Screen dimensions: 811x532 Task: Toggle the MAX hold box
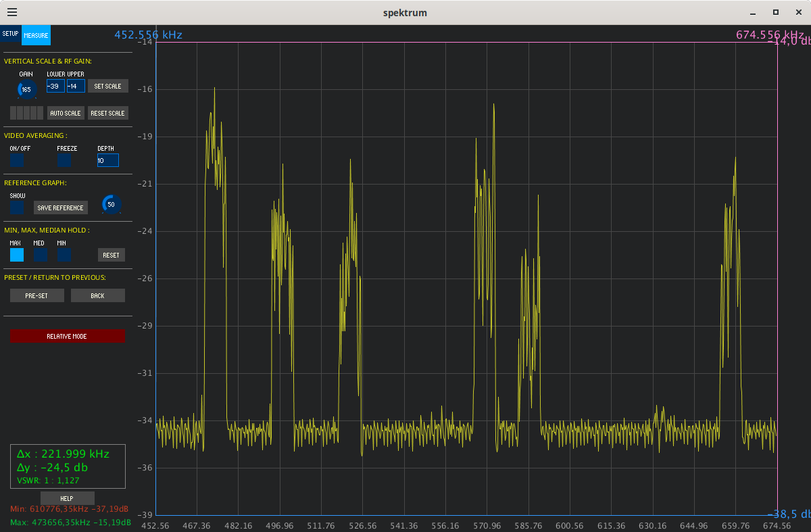[17, 255]
